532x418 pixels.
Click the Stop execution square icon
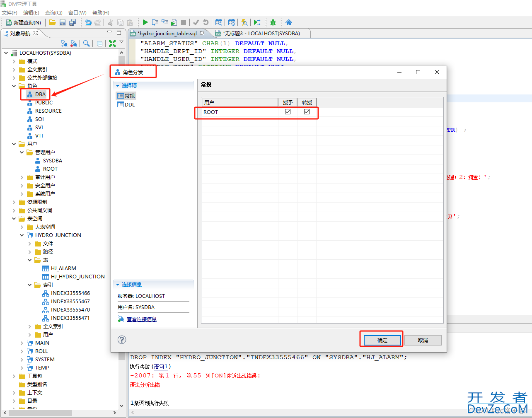tap(184, 22)
